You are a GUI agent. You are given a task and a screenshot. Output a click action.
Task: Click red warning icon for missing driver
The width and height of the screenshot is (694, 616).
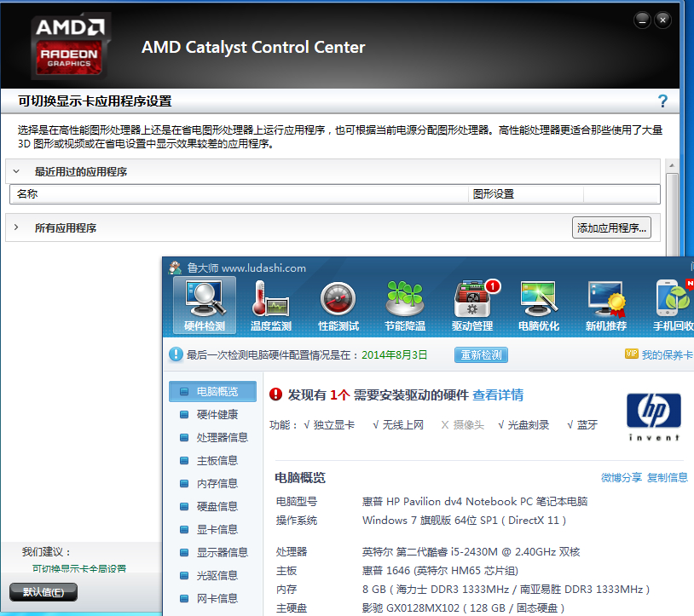(275, 394)
